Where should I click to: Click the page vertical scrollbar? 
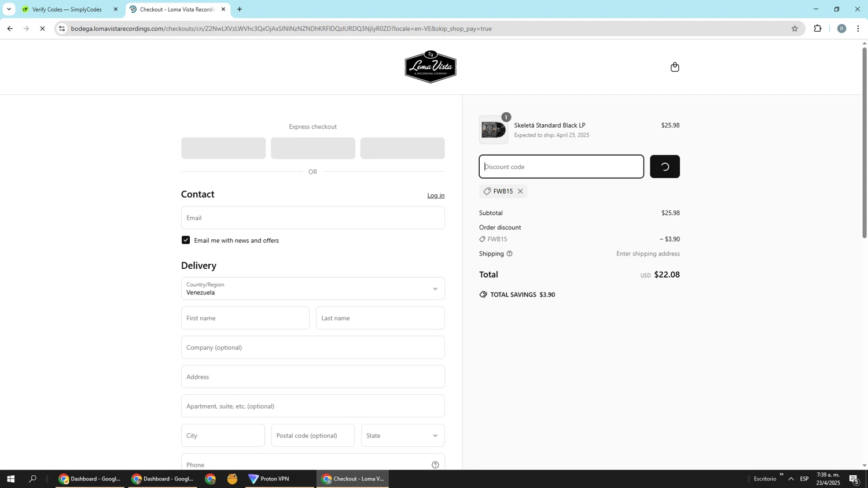865,142
